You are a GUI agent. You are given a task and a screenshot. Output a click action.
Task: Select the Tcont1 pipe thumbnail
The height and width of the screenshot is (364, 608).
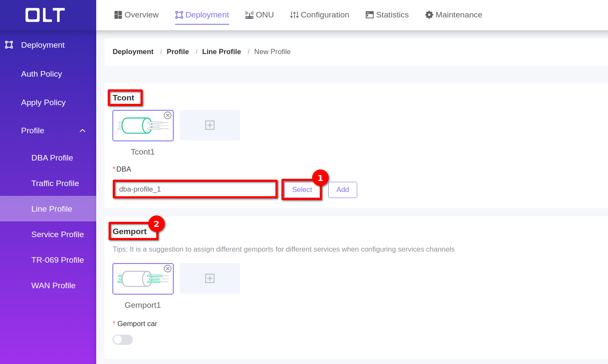coord(142,126)
